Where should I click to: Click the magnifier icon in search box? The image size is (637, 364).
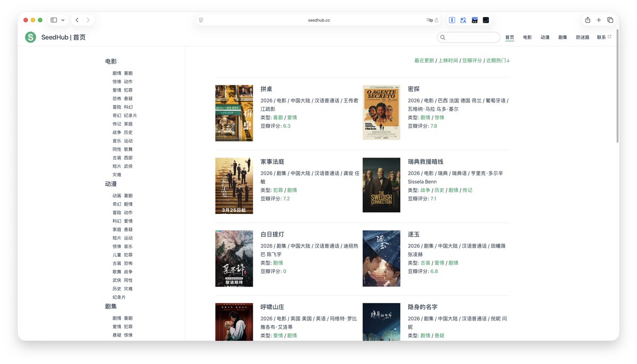coord(442,37)
